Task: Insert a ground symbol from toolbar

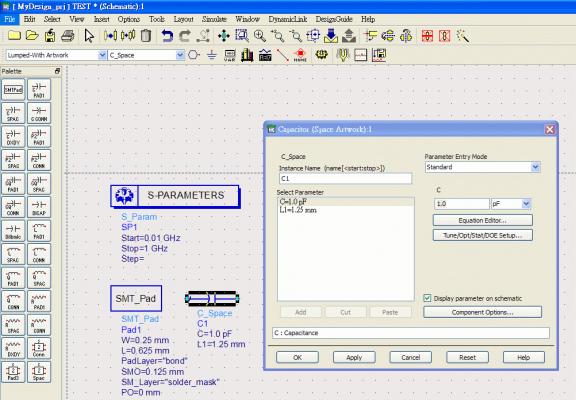Action: [212, 55]
